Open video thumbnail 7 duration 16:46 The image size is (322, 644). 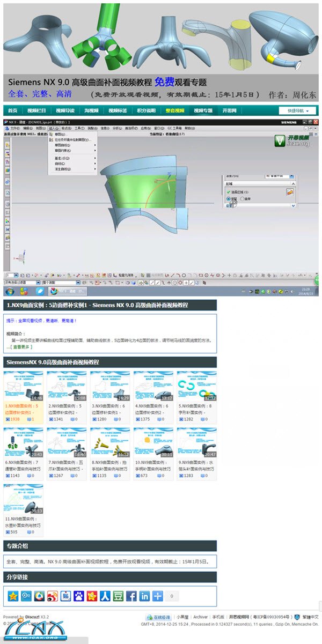pos(66,442)
